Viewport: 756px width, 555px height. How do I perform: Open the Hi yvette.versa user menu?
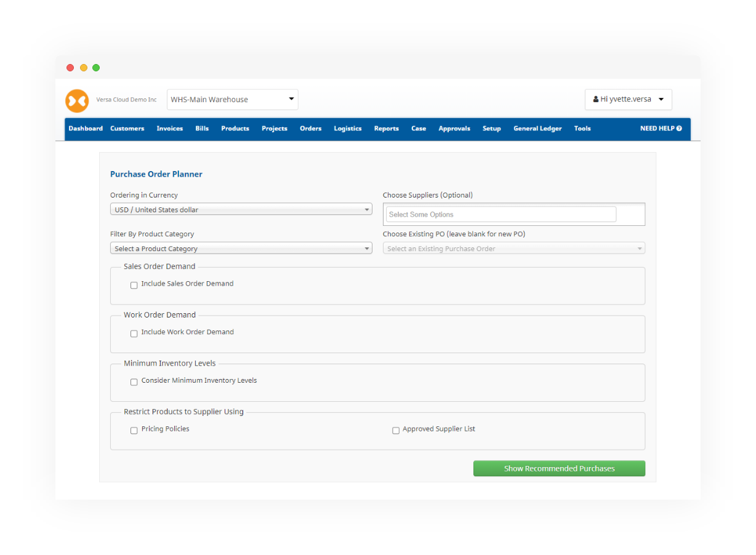(629, 99)
